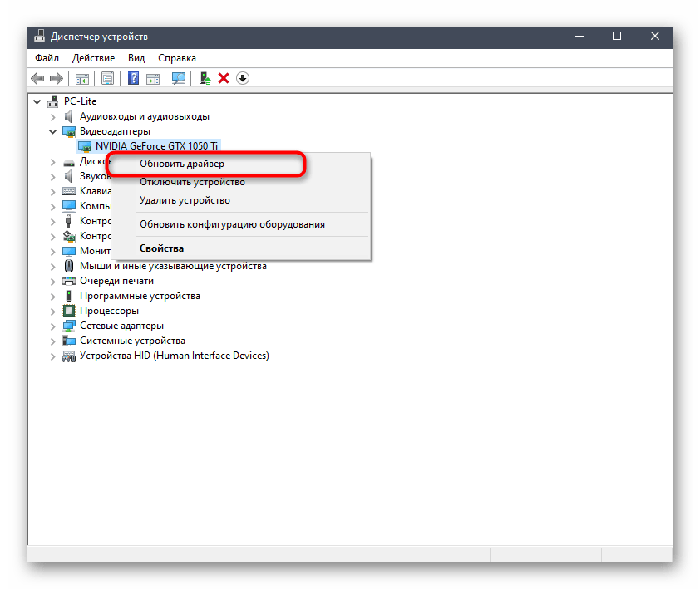700x589 pixels.
Task: Select Мыши и иные указывающие устройства
Action: pos(173,266)
